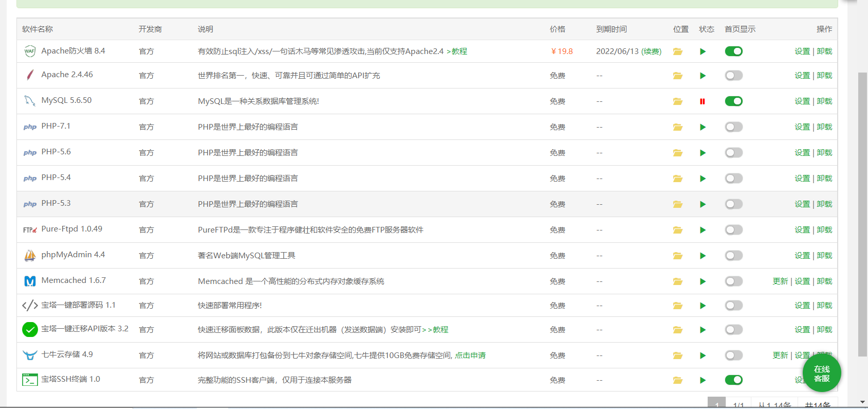
Task: Click the 宝塔一键部署源码 code icon
Action: tap(30, 305)
